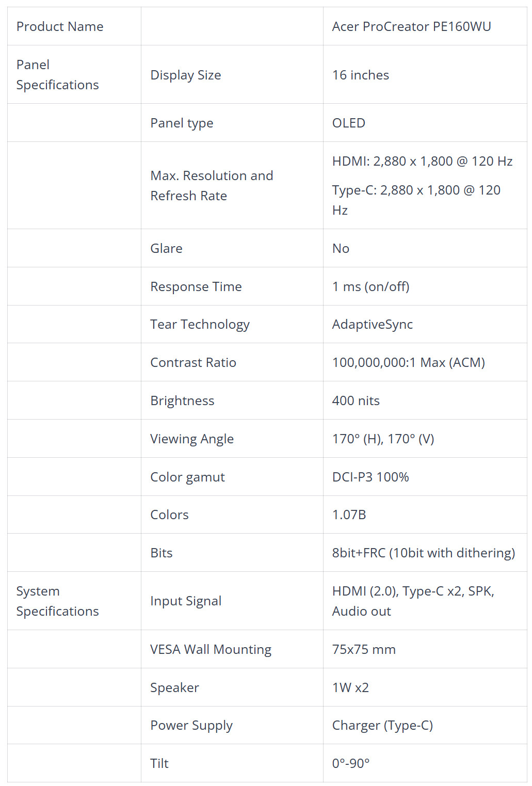532x786 pixels.
Task: Select the Charger (Type-C) power supply value
Action: tap(382, 725)
